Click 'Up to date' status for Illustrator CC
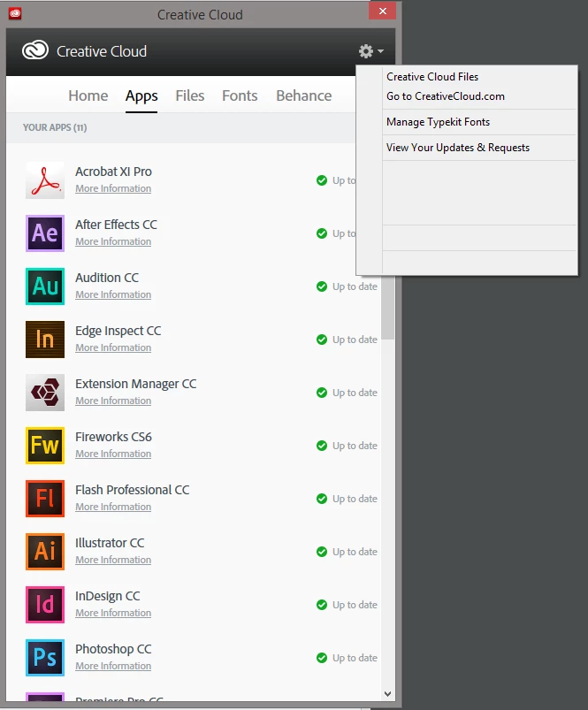 pyautogui.click(x=355, y=552)
